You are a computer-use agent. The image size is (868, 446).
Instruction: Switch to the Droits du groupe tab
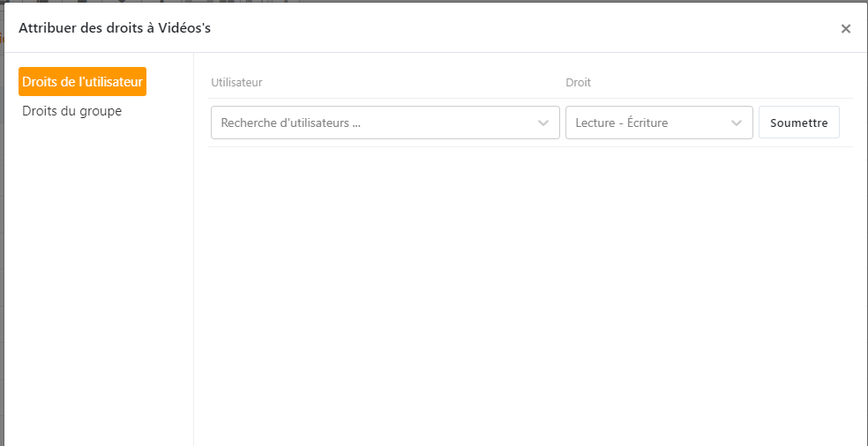[x=72, y=111]
